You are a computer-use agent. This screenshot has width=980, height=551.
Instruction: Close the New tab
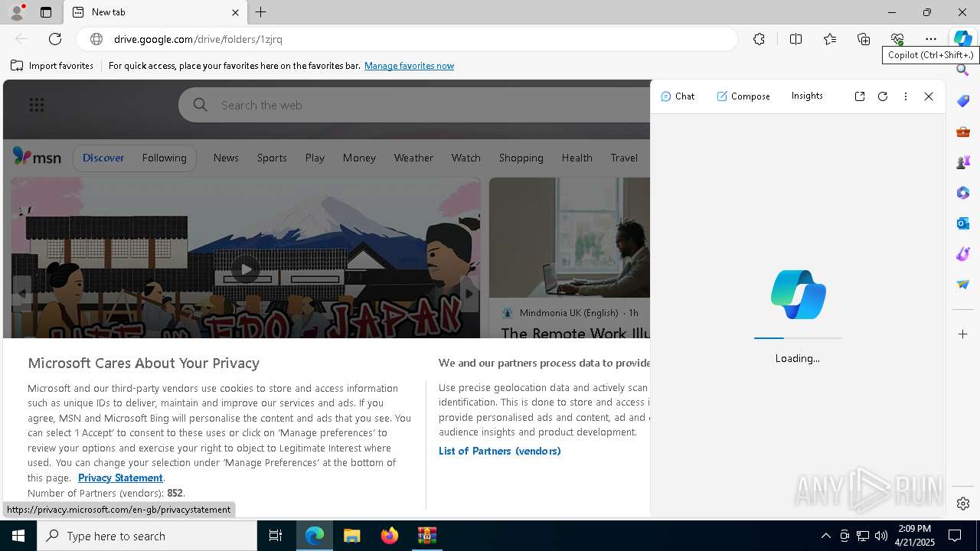(235, 12)
